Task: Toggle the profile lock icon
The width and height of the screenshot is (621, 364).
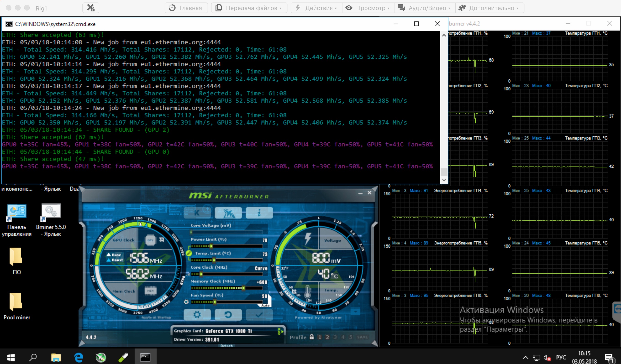Action: tap(312, 337)
